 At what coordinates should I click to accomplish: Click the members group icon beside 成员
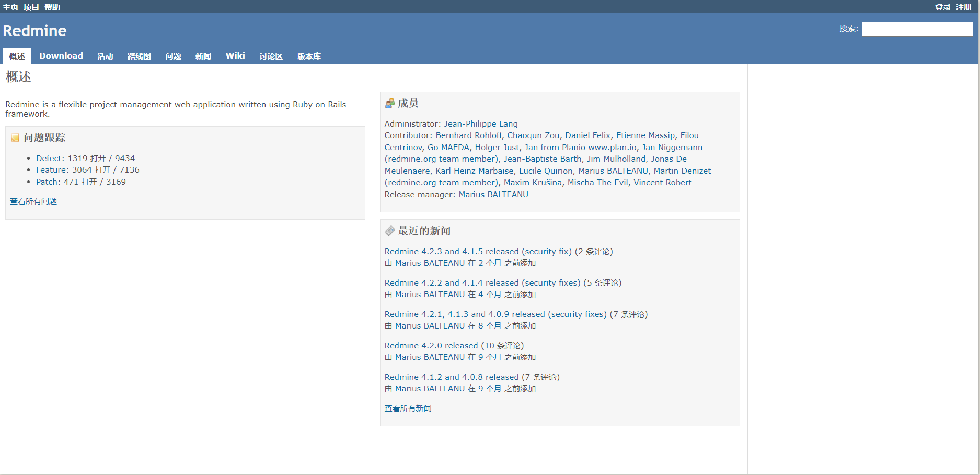pos(389,104)
